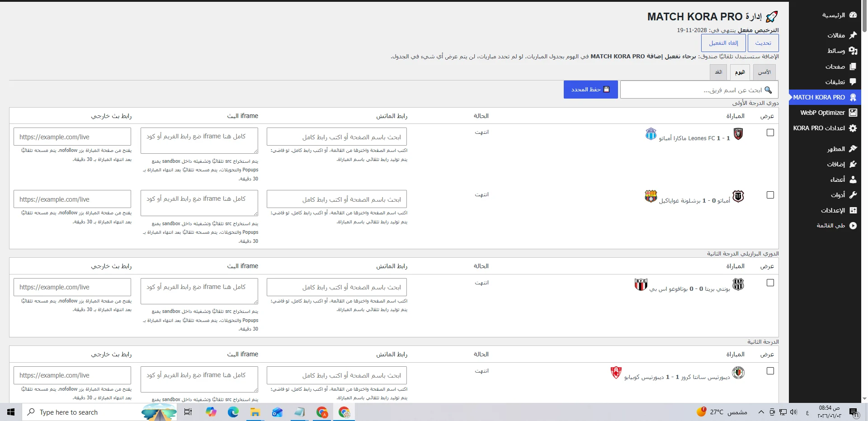Focus ديبورتيس سانتا كروز match page search
Viewport: 868px width, 421px height.
[x=337, y=375]
